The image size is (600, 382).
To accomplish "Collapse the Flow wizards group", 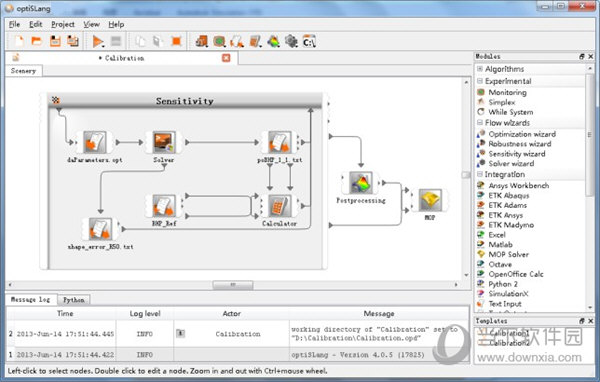I will [x=480, y=122].
